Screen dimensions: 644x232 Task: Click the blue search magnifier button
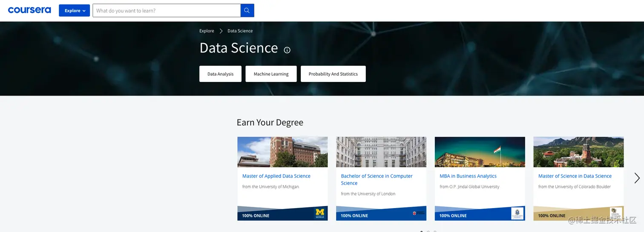click(x=247, y=11)
